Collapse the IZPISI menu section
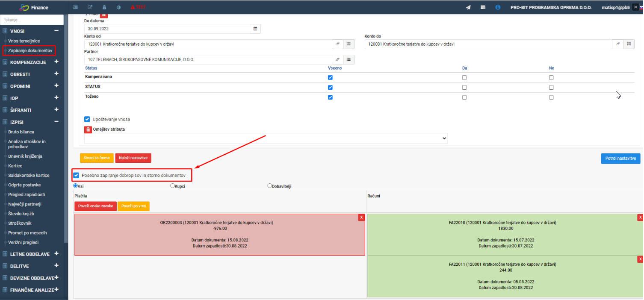Image resolution: width=644 pixels, height=300 pixels. (x=56, y=122)
